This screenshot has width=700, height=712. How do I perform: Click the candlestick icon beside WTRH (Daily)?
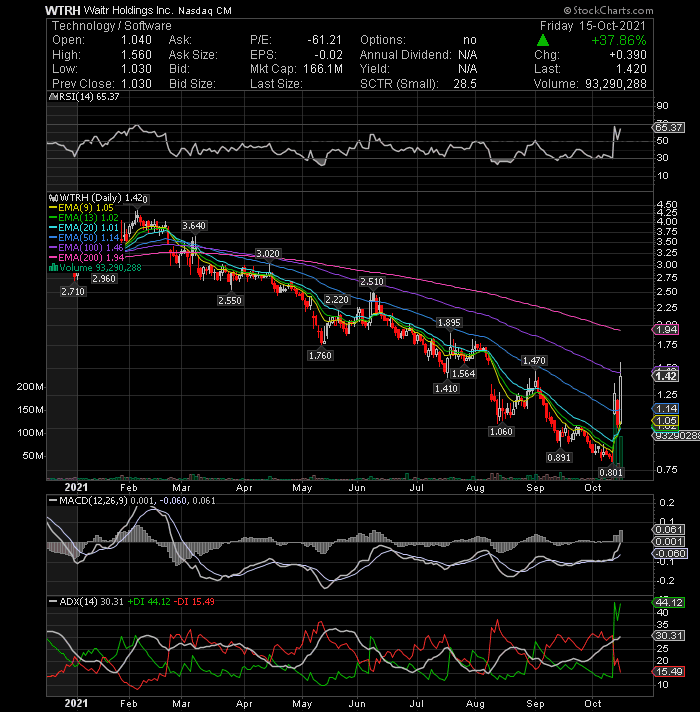click(54, 198)
